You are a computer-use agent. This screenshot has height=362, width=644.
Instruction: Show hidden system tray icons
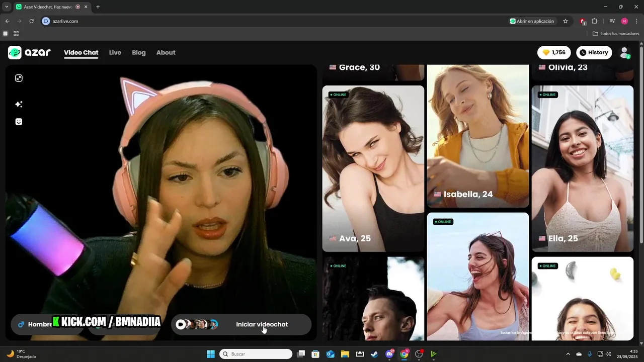click(568, 354)
